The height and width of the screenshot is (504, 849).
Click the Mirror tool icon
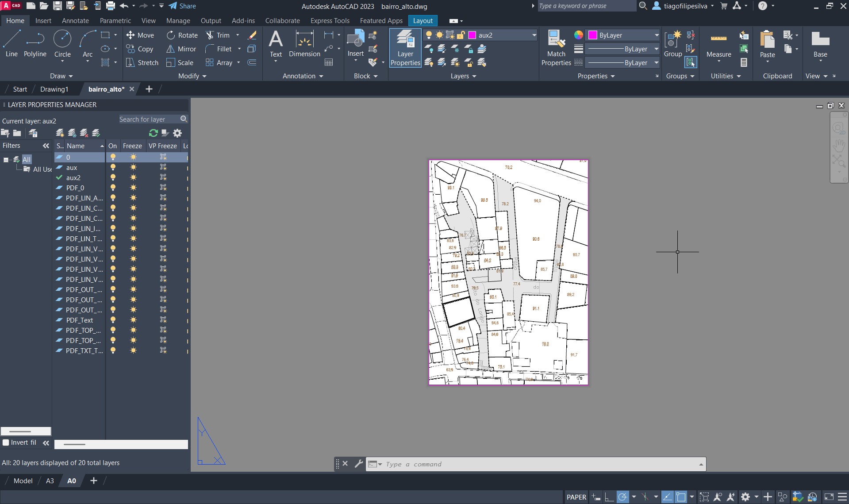click(171, 49)
